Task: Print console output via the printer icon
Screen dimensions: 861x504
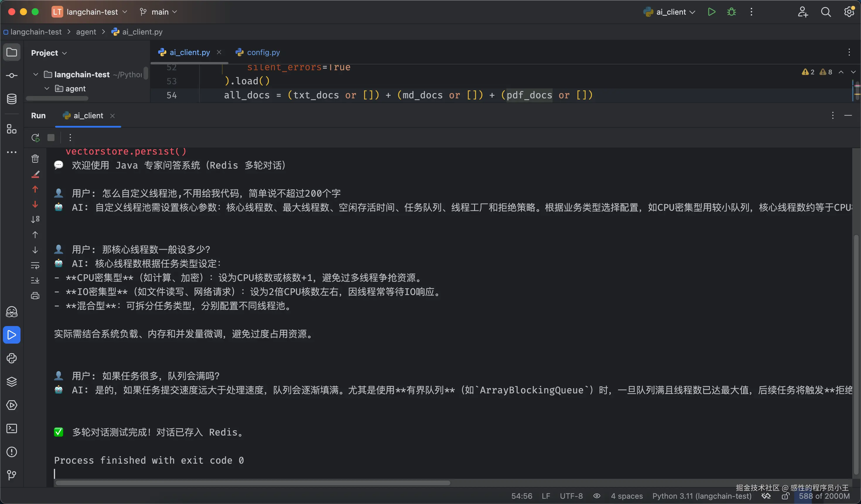Action: [35, 296]
